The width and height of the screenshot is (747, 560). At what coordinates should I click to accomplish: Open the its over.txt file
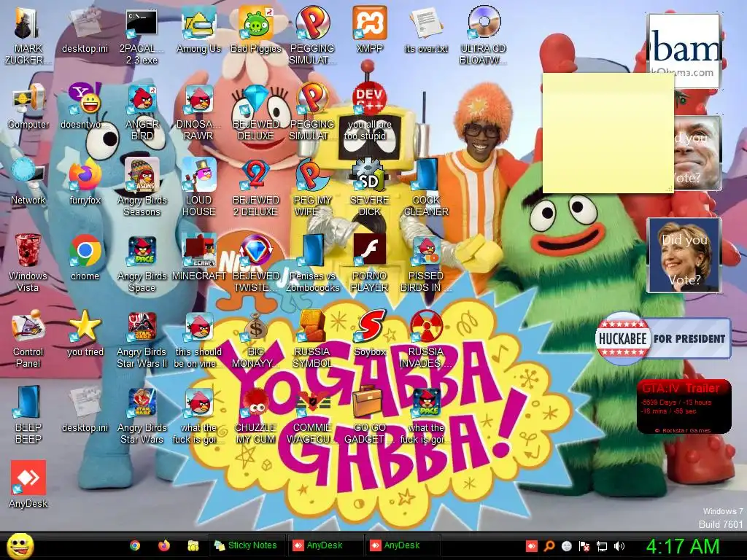[x=426, y=28]
